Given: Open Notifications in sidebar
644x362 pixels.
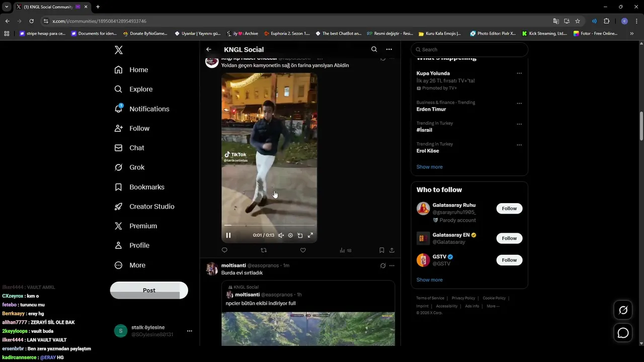Looking at the screenshot, I should click(x=142, y=109).
